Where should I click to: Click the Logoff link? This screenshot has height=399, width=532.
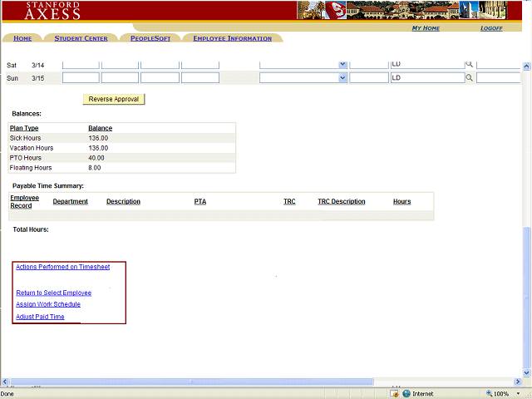pos(491,28)
